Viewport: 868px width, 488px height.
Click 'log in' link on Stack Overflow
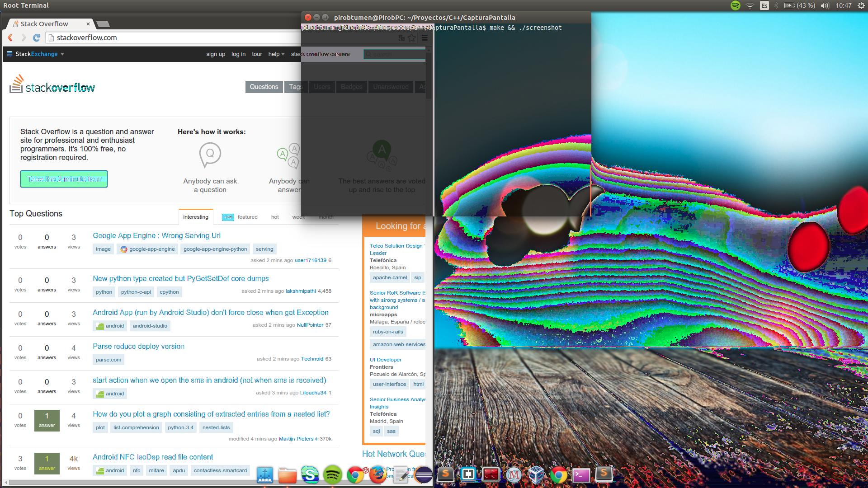(238, 54)
